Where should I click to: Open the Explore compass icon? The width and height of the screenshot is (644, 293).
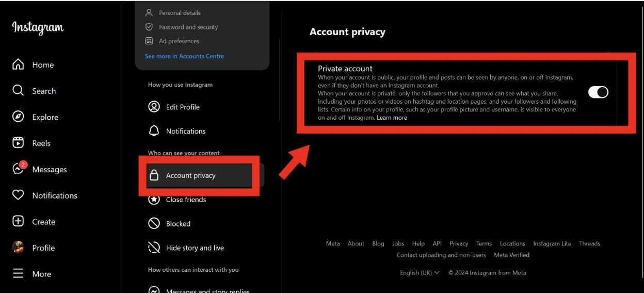click(18, 117)
